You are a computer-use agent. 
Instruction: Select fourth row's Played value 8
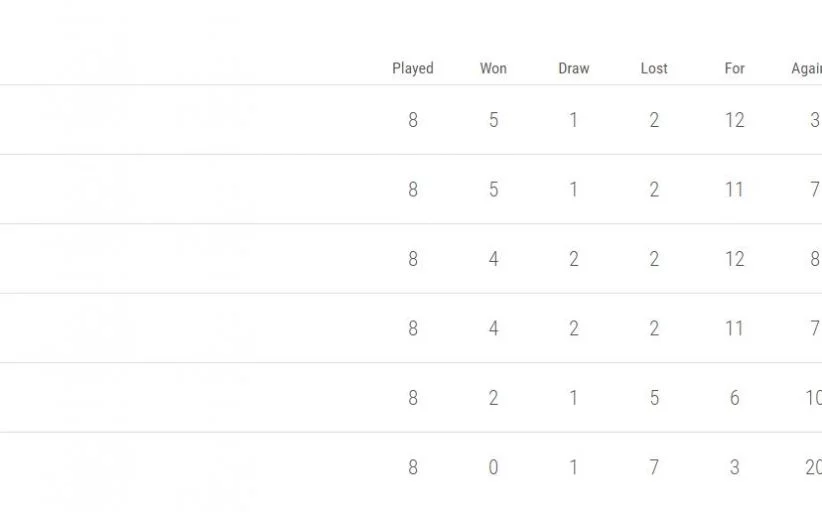[x=412, y=328]
